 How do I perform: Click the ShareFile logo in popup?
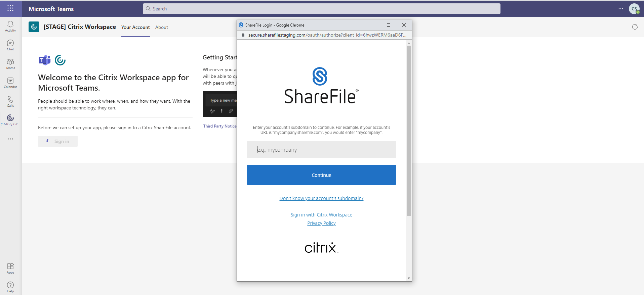tap(321, 86)
